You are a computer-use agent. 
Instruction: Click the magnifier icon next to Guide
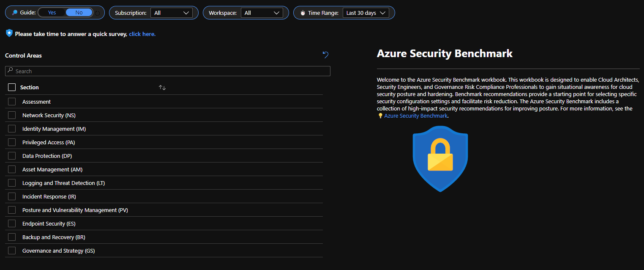[15, 13]
